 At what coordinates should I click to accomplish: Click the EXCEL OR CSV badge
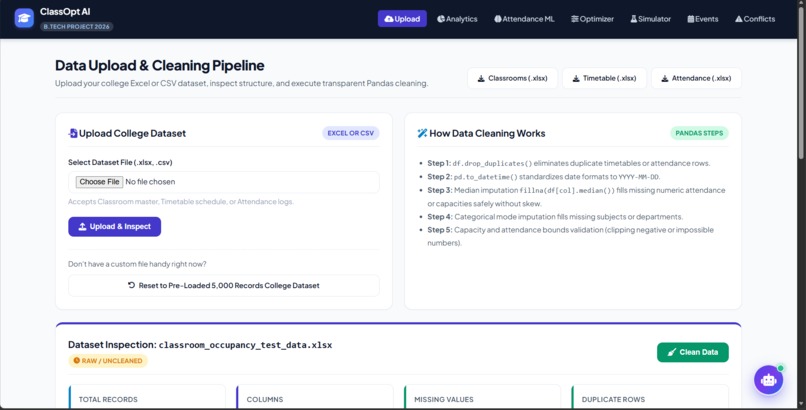[x=351, y=133]
